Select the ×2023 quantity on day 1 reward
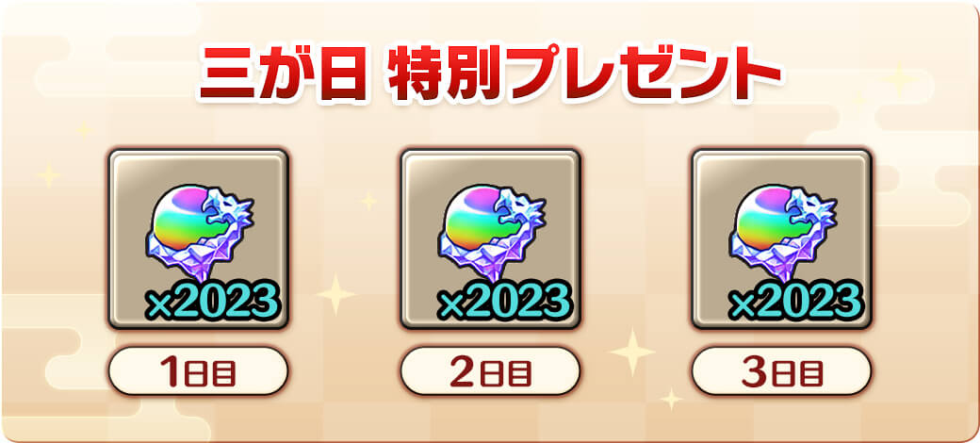This screenshot has height=443, width=980. pos(212,303)
